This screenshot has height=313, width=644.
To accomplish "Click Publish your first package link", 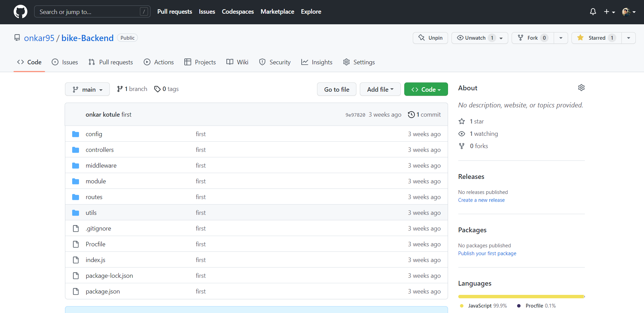I will (x=487, y=253).
